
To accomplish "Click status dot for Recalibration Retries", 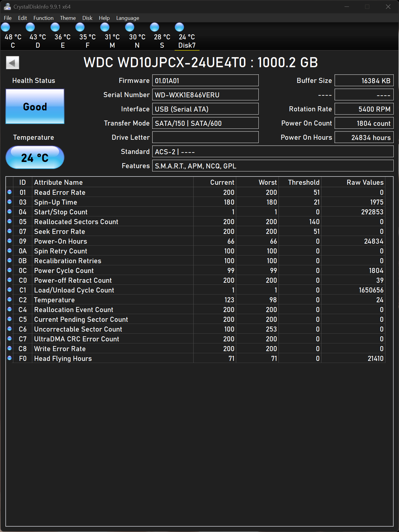I will click(x=9, y=261).
